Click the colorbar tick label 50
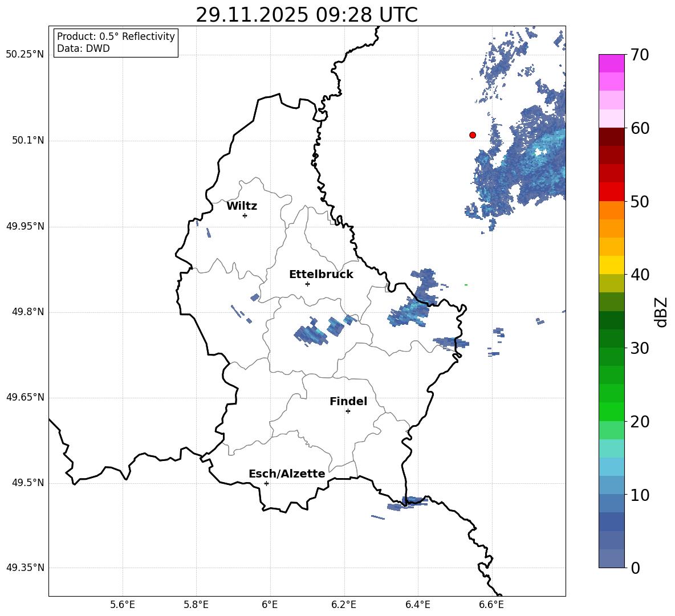 640,201
